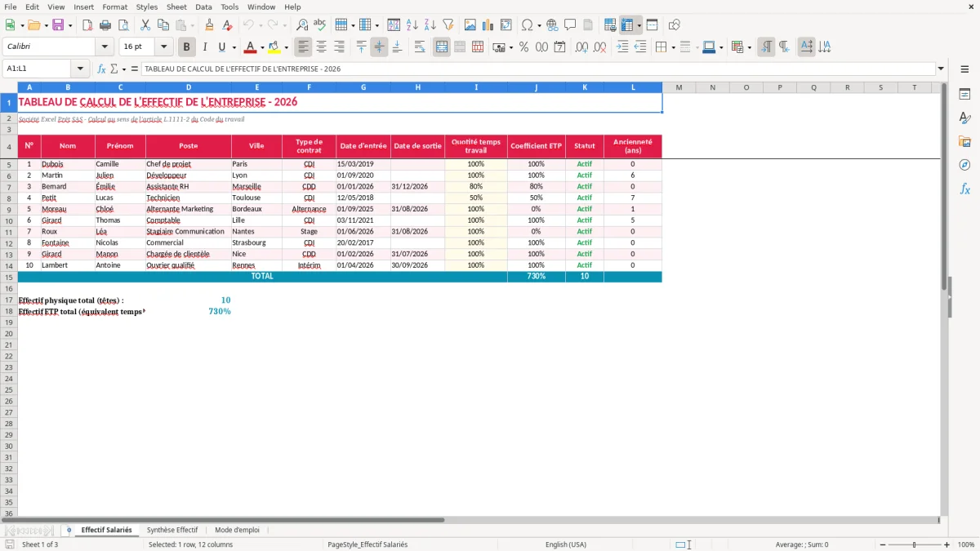980x551 pixels.
Task: Open the sidebar Properties panel
Action: point(964,95)
